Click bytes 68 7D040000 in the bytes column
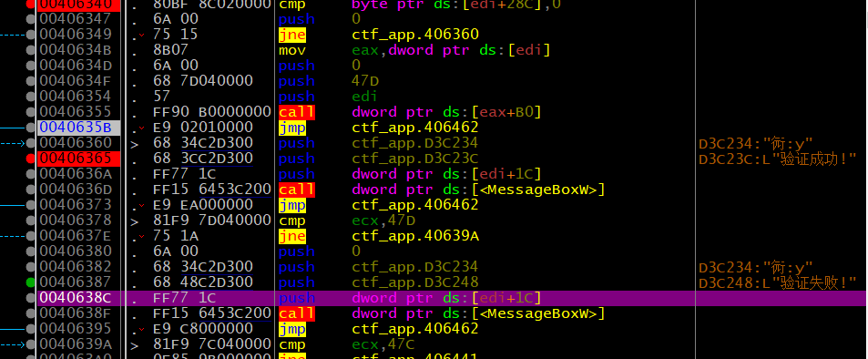This screenshot has width=868, height=359. click(x=203, y=81)
